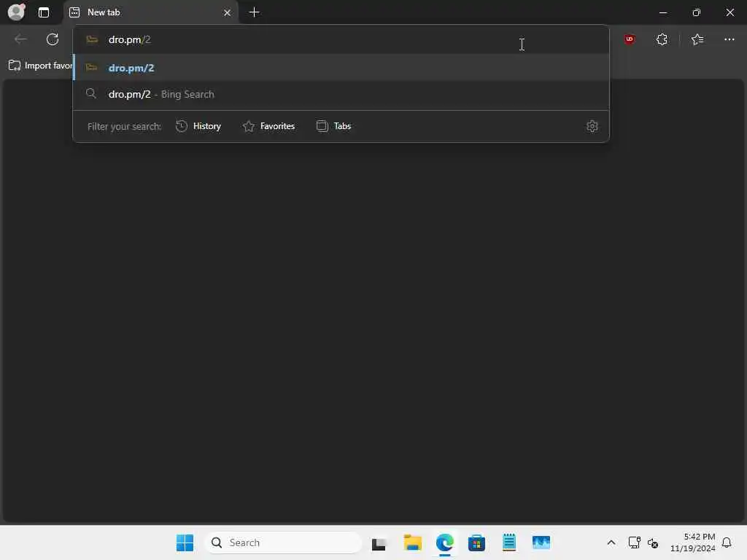Open the Notepad taskbar icon
Viewport: 747px width, 560px height.
[508, 542]
